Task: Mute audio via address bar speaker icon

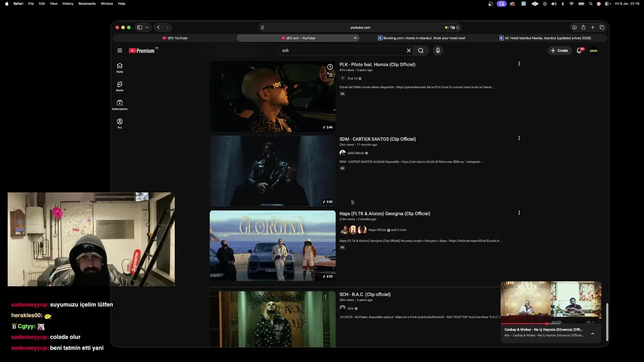Action: click(x=446, y=28)
